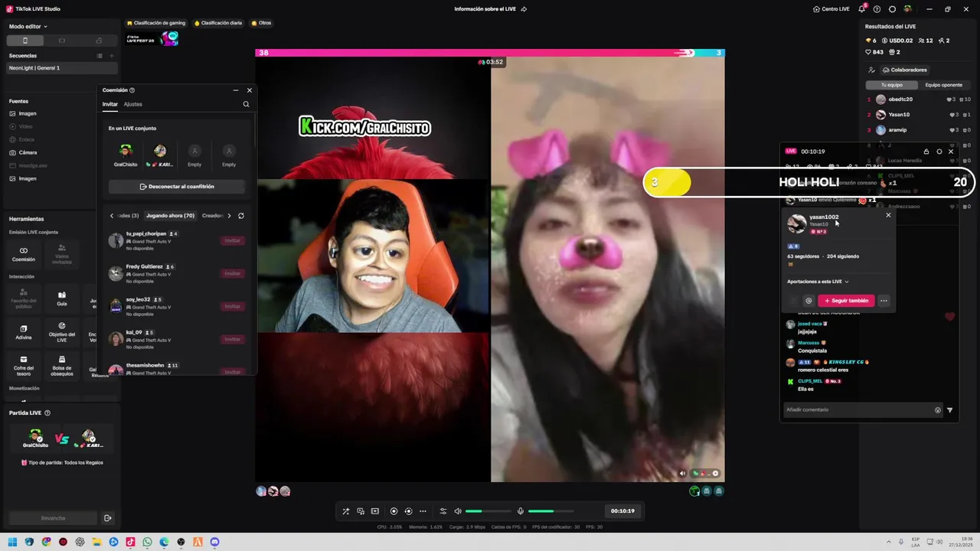Image resolution: width=980 pixels, height=551 pixels.
Task: Open the Objetivo del LIVE tool
Action: [62, 332]
